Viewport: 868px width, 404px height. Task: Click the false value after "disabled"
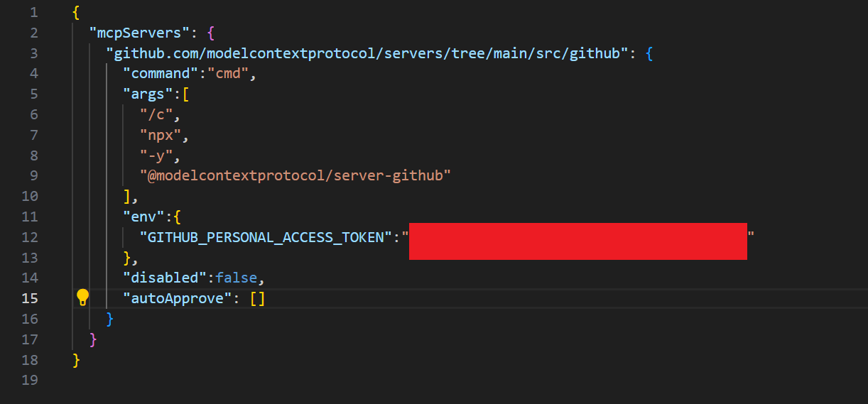tap(237, 278)
